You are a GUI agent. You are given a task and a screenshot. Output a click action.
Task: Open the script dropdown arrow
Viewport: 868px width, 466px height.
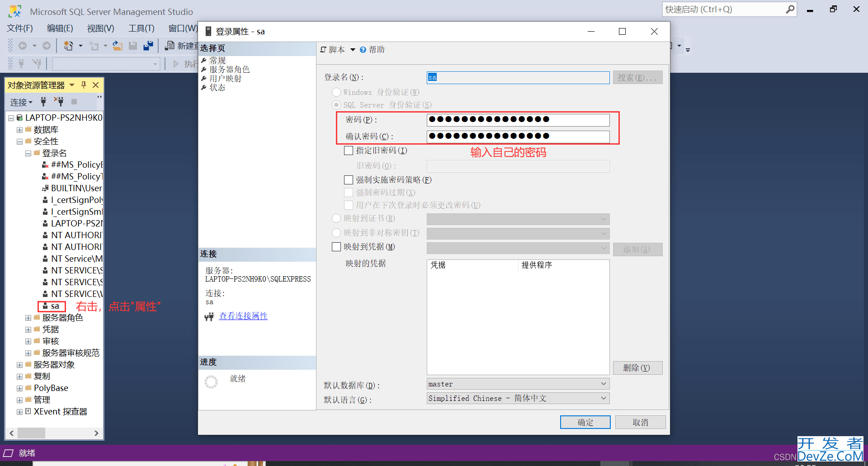(353, 50)
